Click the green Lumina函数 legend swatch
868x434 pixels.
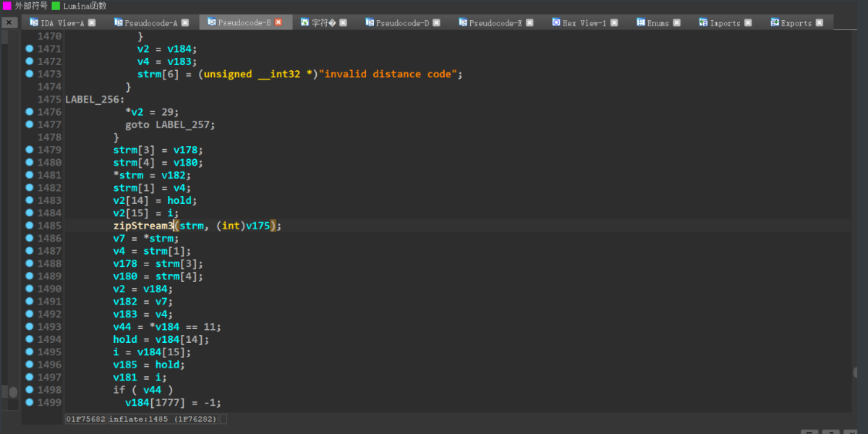click(56, 6)
